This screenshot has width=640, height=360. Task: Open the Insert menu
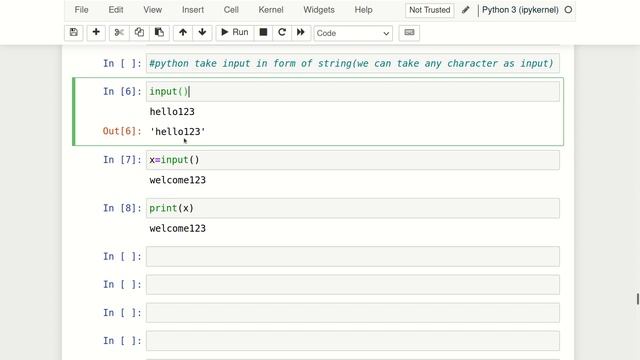click(x=193, y=10)
